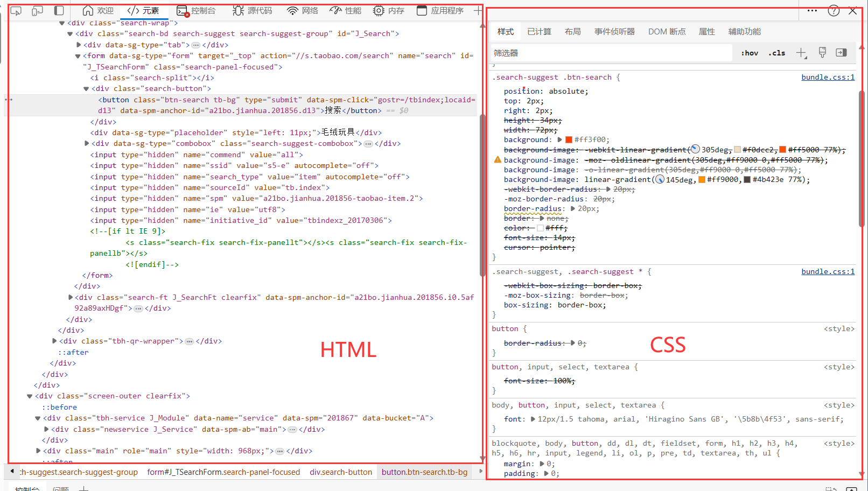Screen dimensions: 868x491
Task: Switch to the 控制台 tab
Action: tap(197, 11)
